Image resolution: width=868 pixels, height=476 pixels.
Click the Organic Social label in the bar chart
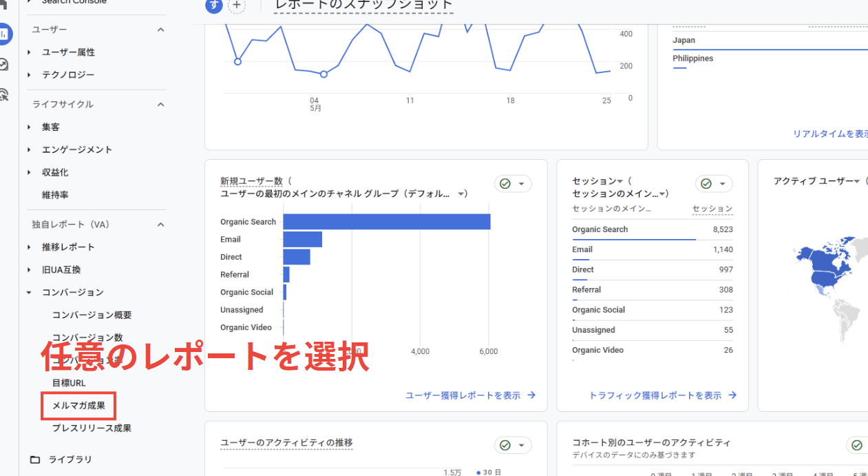pos(246,292)
